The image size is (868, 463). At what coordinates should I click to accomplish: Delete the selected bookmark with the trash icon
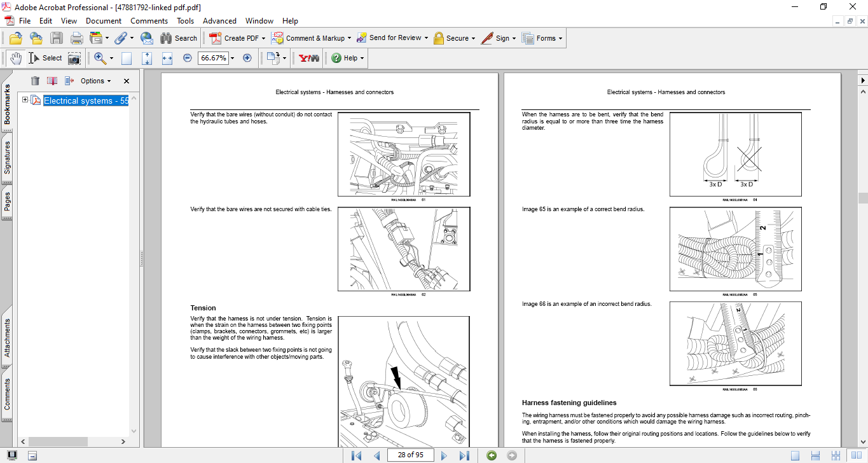point(35,81)
